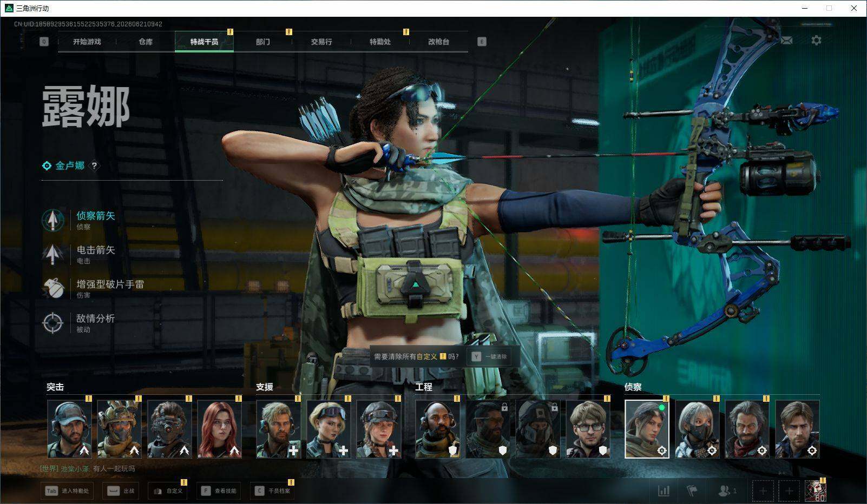Click the 电击箭矢 skill name
The height and width of the screenshot is (504, 867).
96,250
